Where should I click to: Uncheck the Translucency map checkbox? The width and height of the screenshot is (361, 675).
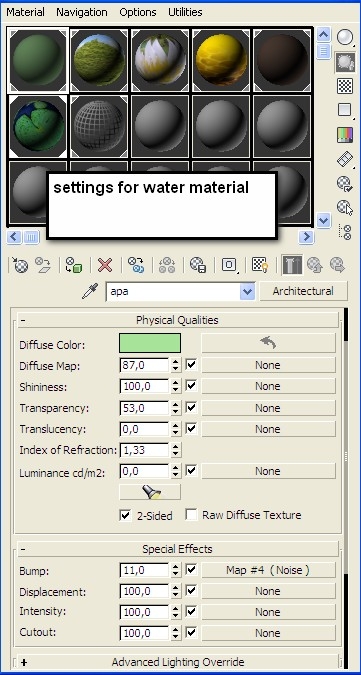coord(191,428)
